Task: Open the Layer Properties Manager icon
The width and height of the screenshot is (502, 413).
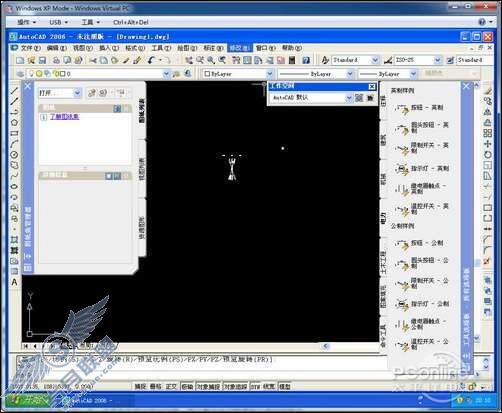Action: click(x=20, y=74)
